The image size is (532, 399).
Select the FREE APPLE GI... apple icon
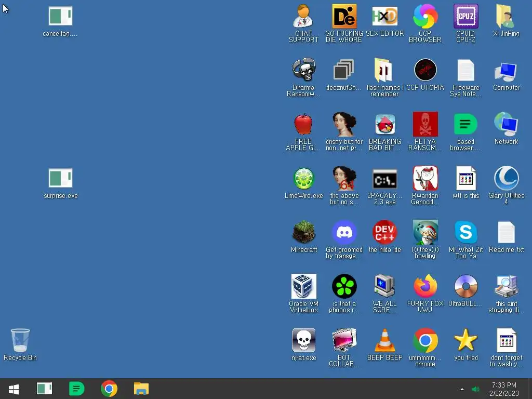coord(303,124)
